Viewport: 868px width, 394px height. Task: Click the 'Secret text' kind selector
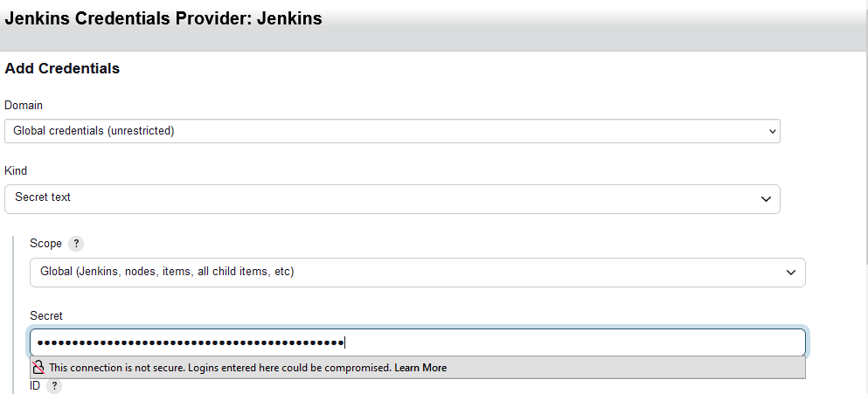pos(385,198)
